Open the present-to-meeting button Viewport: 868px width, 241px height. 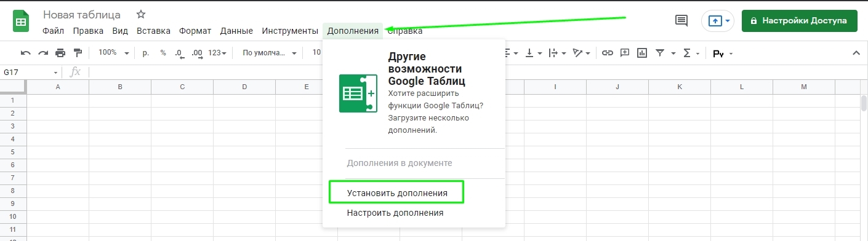click(x=718, y=20)
